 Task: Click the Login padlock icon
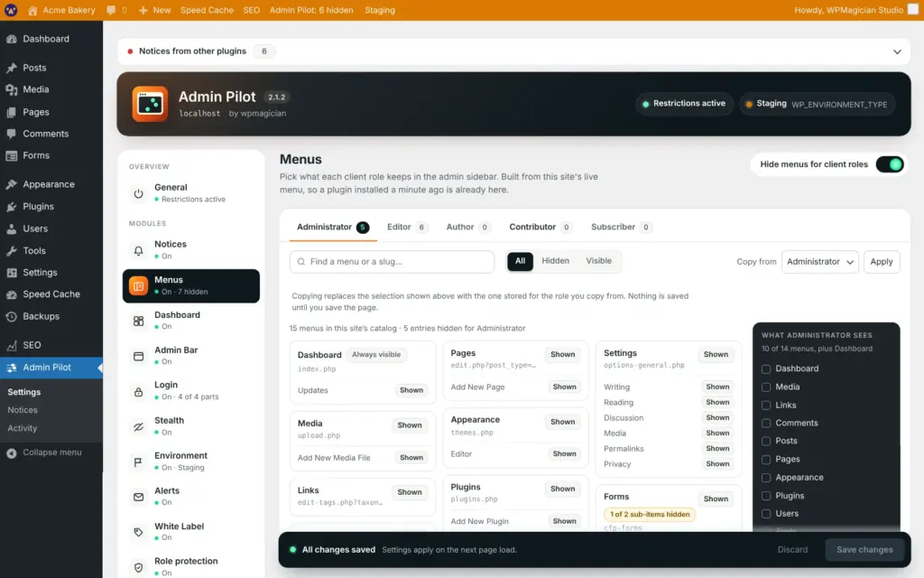(138, 392)
